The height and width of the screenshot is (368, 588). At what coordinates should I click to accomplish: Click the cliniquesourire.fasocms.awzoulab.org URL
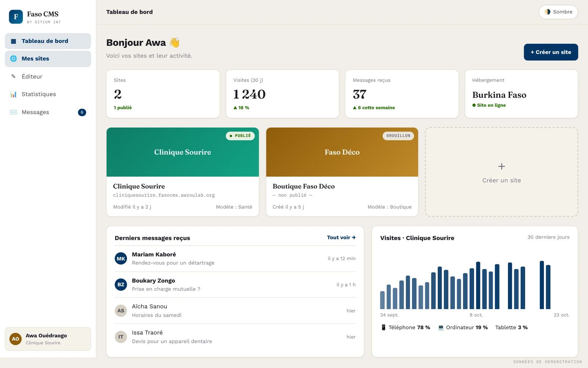(164, 195)
